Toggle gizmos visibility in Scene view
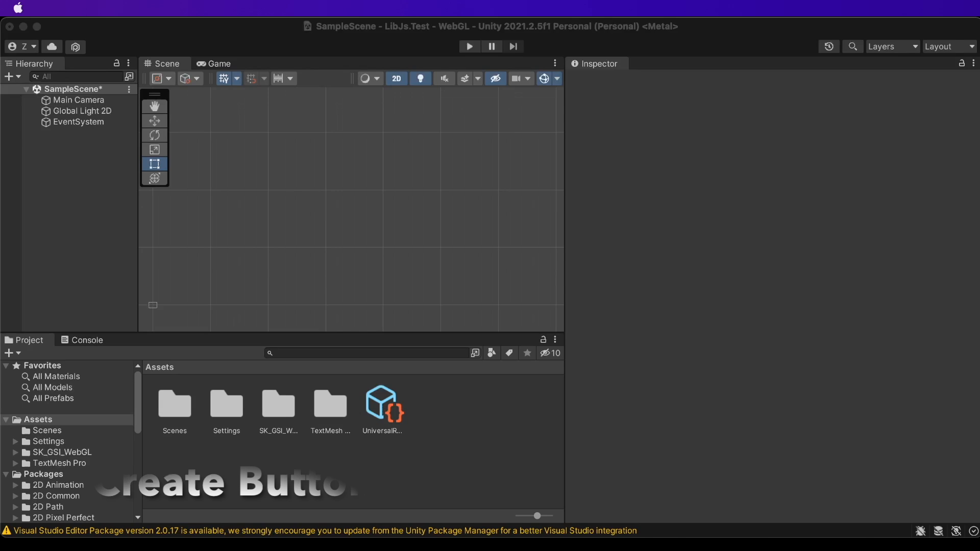The height and width of the screenshot is (551, 980). [544, 79]
